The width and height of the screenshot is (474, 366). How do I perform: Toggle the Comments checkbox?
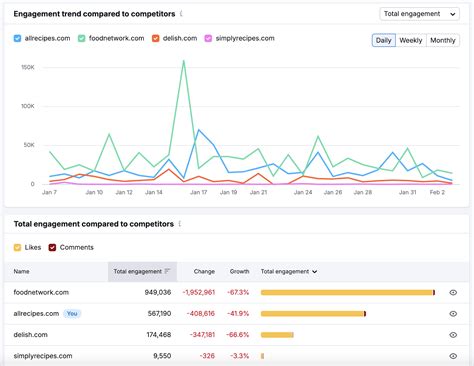tap(52, 247)
